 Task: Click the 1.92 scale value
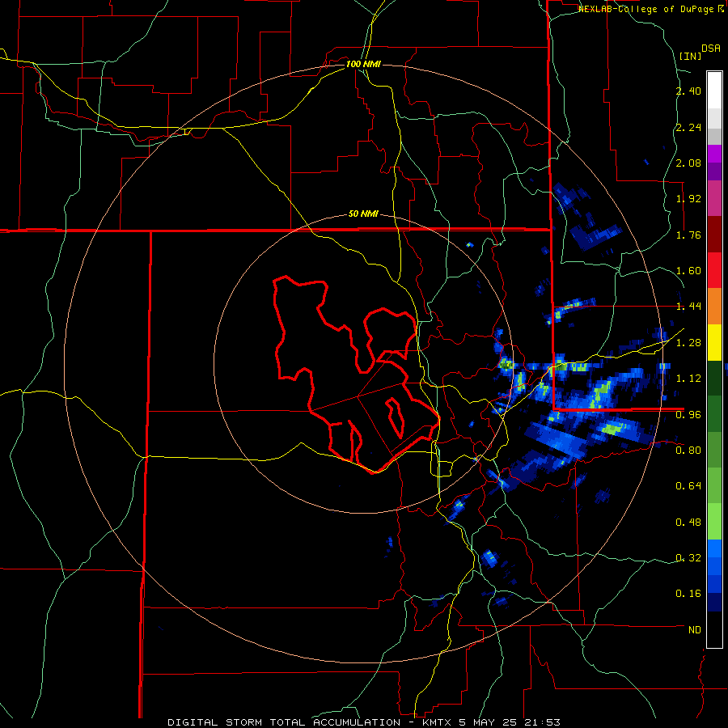click(x=688, y=199)
